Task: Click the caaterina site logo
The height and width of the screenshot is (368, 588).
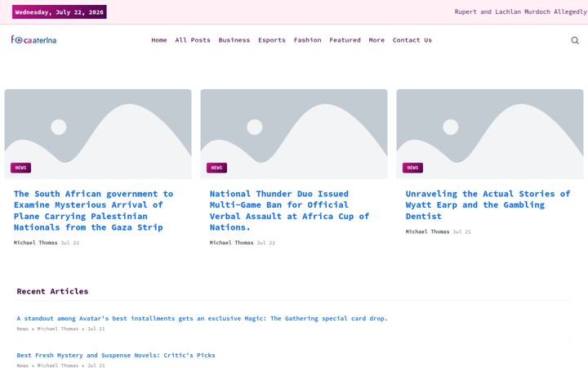Action: (33, 39)
